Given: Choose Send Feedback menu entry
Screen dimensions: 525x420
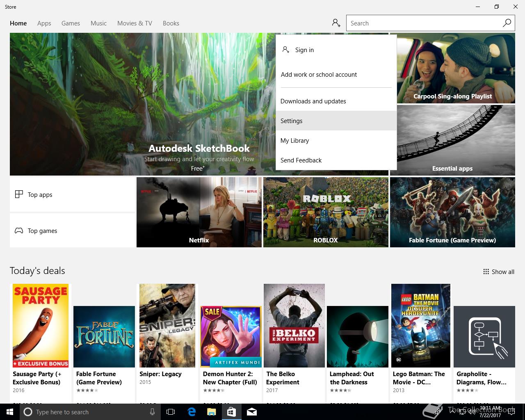Looking at the screenshot, I should pyautogui.click(x=336, y=160).
